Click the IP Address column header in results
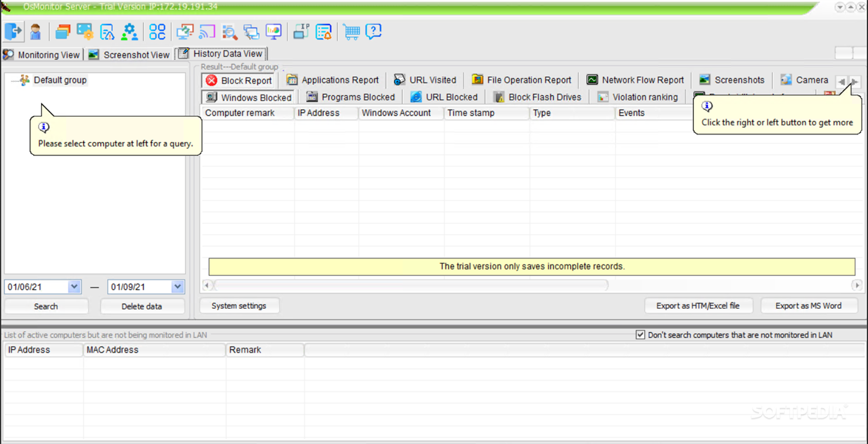868x444 pixels. coord(326,113)
